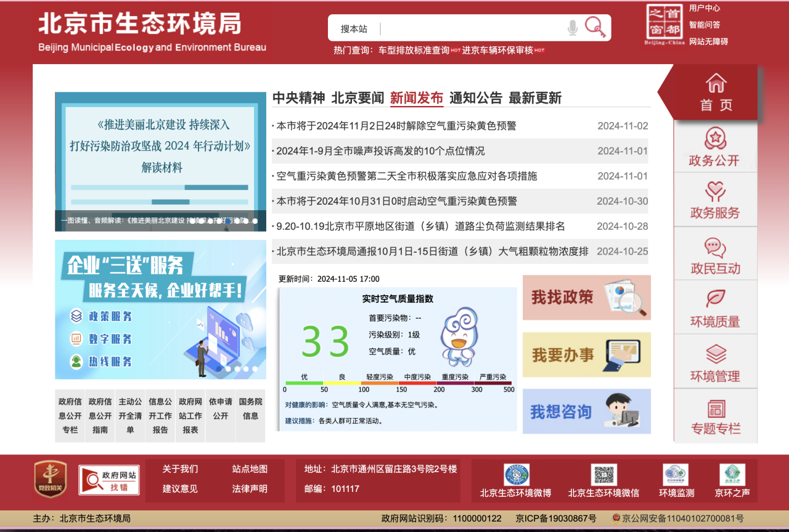Select the 最新更新 tab
Viewport: 789px width, 532px height.
point(534,98)
